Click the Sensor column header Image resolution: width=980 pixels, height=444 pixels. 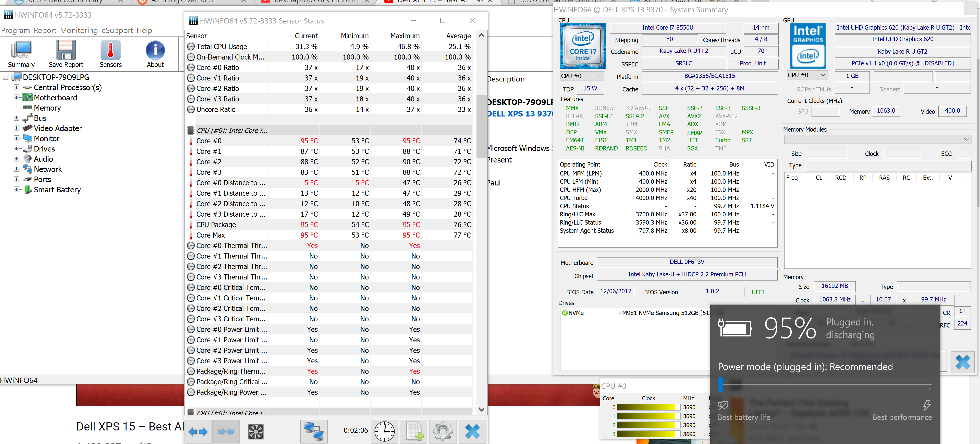pyautogui.click(x=227, y=36)
